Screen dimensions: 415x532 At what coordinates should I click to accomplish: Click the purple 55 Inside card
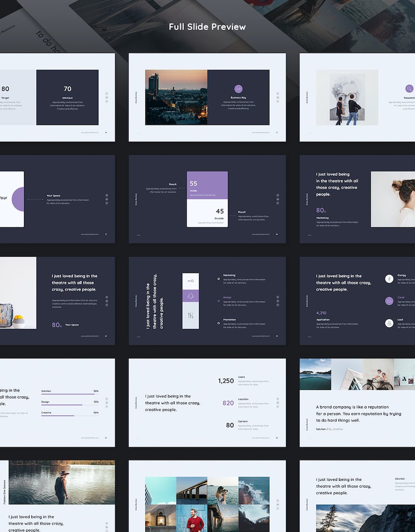coord(207,186)
